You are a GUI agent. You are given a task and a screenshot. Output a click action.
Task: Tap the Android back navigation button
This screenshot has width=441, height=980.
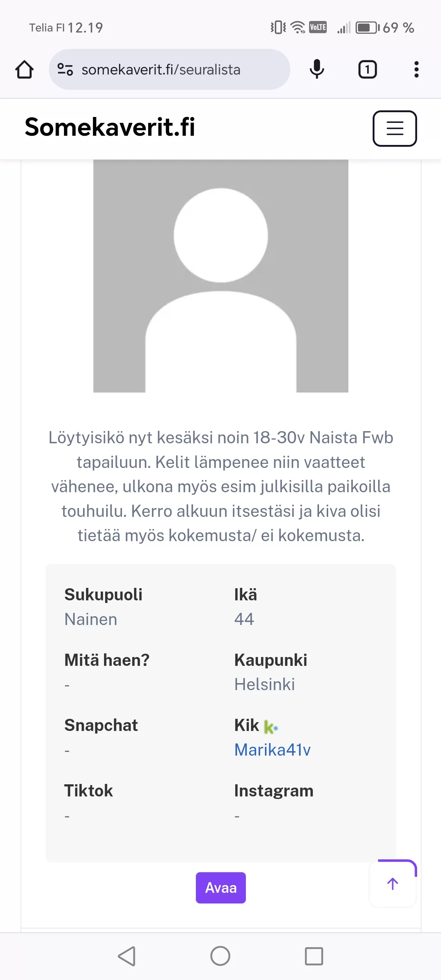click(127, 956)
